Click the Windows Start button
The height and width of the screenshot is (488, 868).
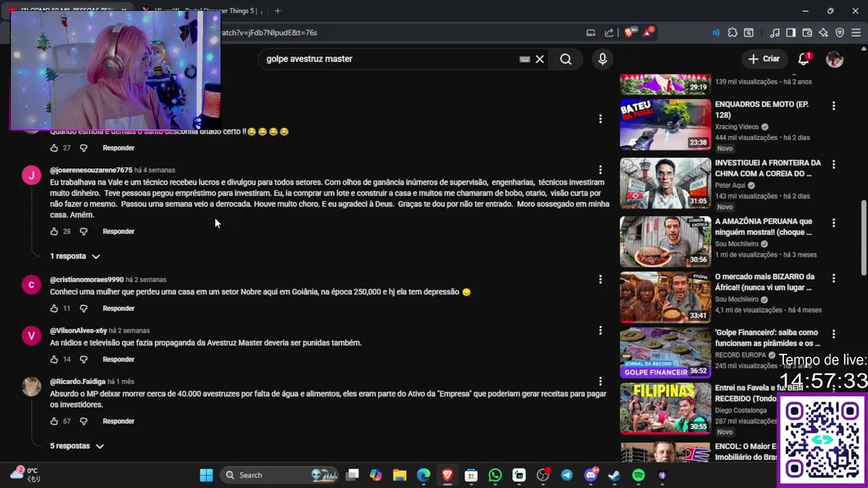[x=206, y=475]
